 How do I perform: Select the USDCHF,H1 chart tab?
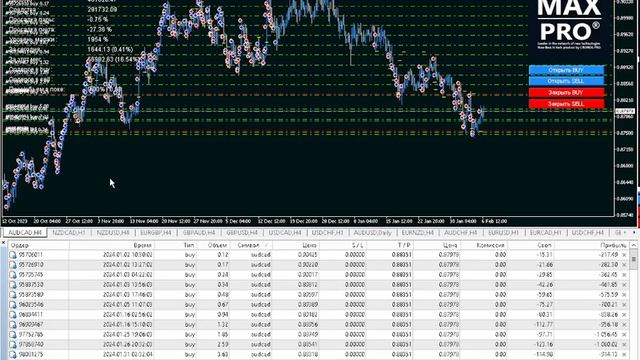pos(327,233)
